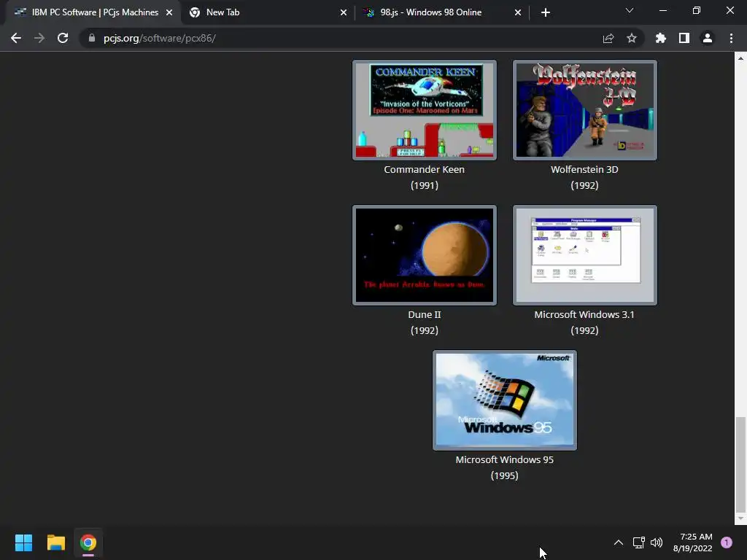Open a new tab with the plus button
This screenshot has height=560, width=747.
(x=546, y=12)
